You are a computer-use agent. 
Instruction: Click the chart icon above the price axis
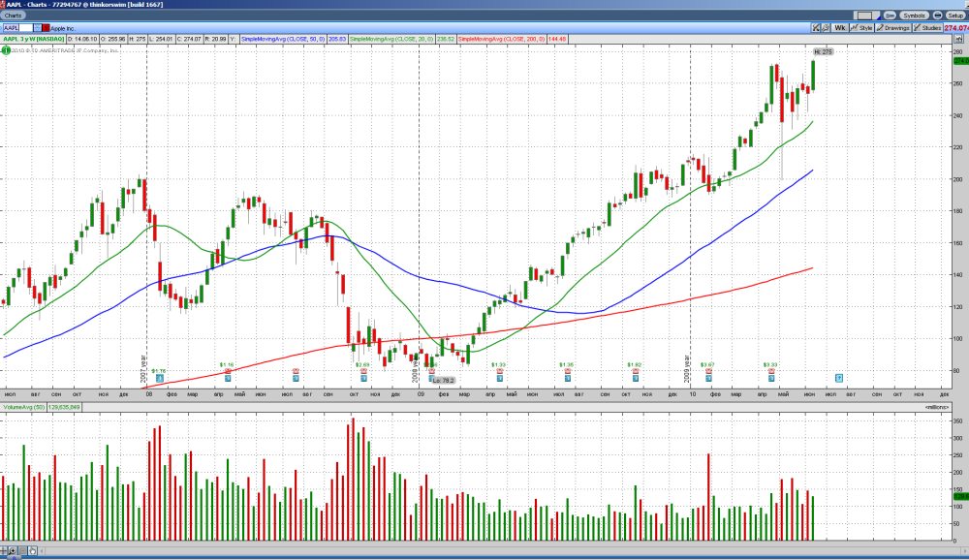[x=959, y=39]
